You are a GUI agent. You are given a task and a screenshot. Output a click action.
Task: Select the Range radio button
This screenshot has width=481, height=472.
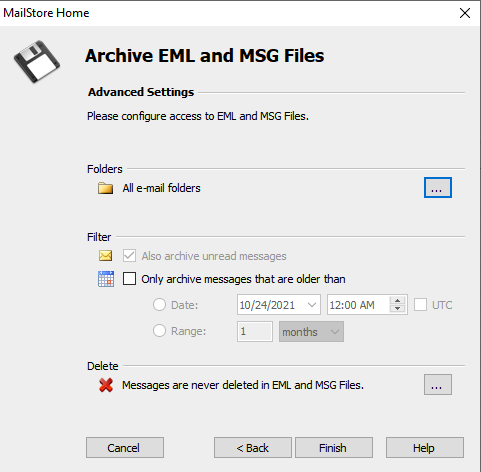point(159,331)
